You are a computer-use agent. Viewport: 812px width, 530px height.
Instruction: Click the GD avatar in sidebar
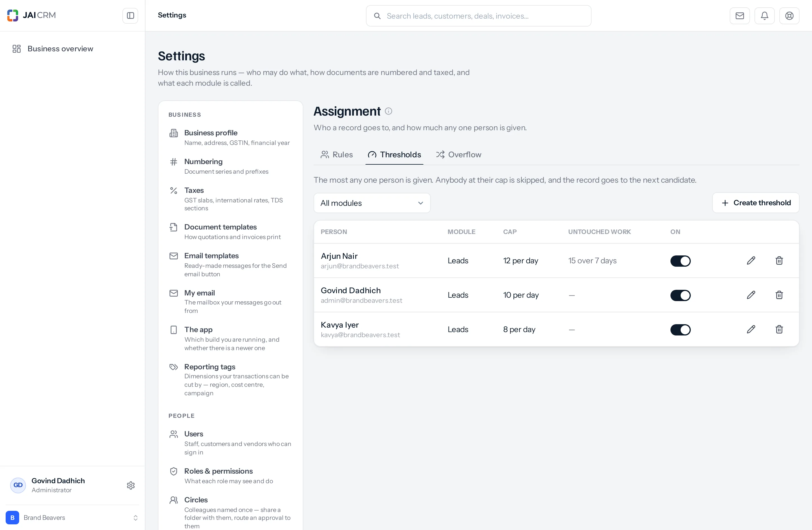pos(18,485)
